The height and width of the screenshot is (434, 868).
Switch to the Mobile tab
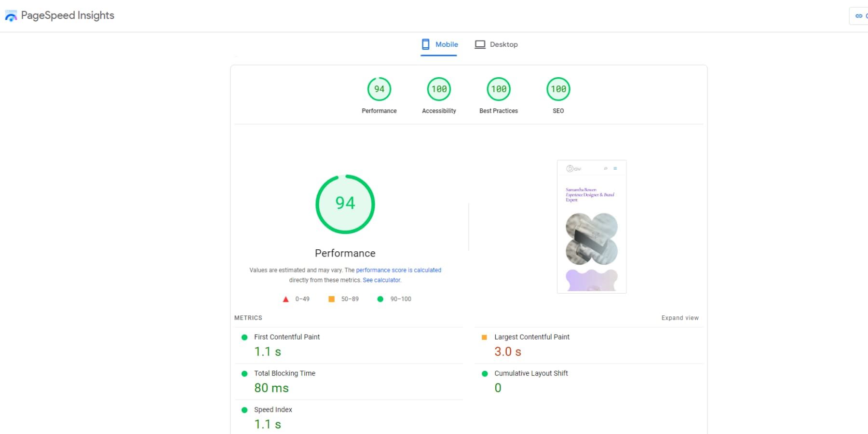click(x=439, y=44)
